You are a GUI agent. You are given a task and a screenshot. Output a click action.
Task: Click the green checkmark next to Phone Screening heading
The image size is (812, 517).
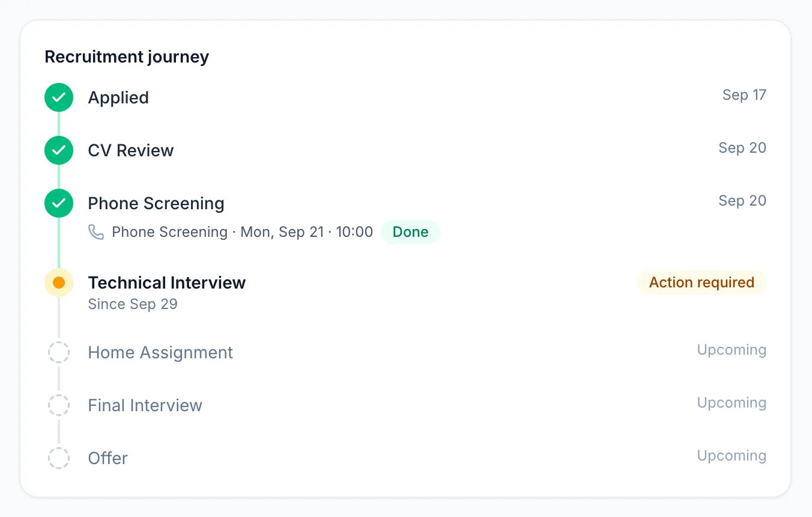point(59,203)
